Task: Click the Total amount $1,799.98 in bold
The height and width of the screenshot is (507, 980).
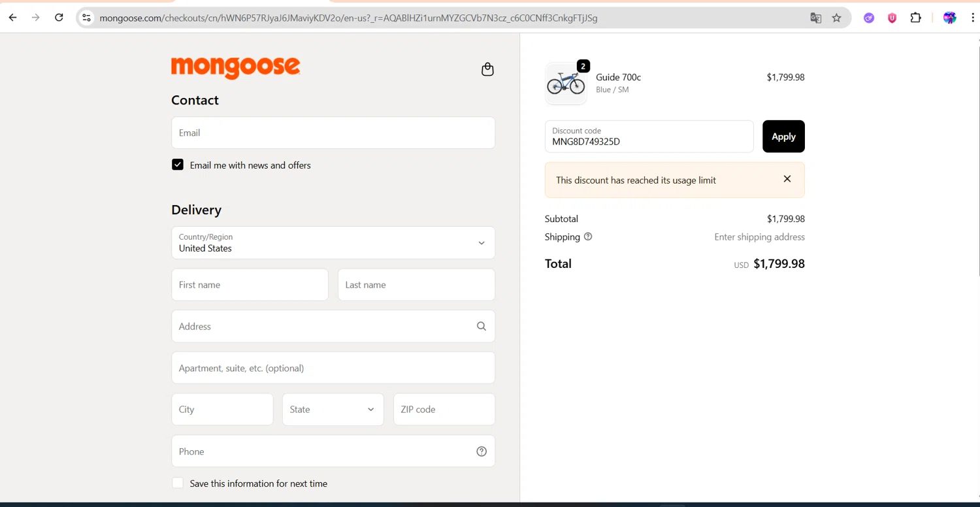Action: [779, 263]
